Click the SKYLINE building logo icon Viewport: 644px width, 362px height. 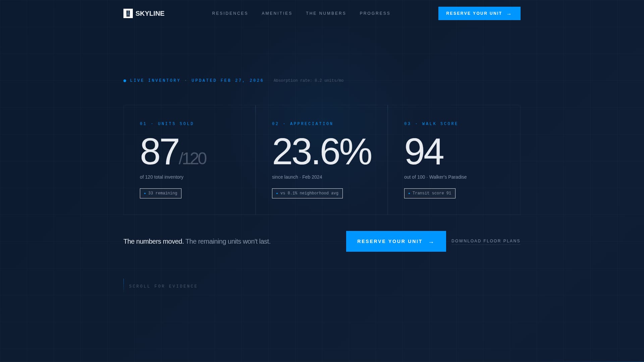pos(128,13)
